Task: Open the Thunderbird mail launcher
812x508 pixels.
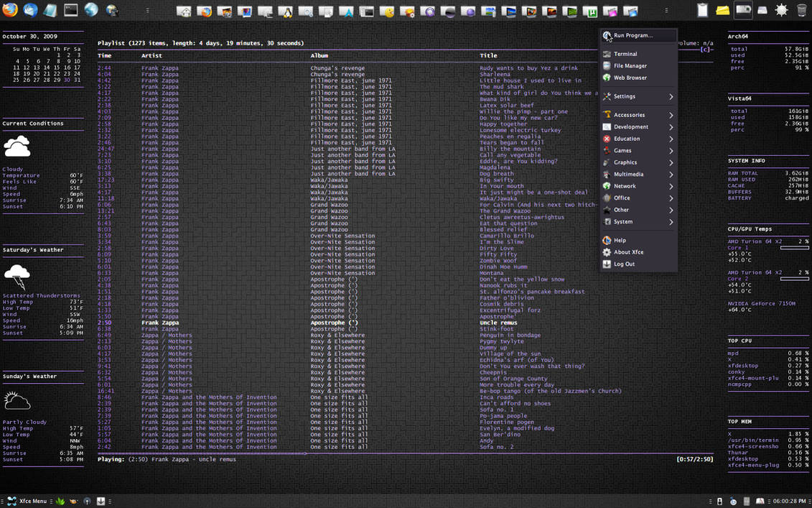Action: [x=31, y=10]
